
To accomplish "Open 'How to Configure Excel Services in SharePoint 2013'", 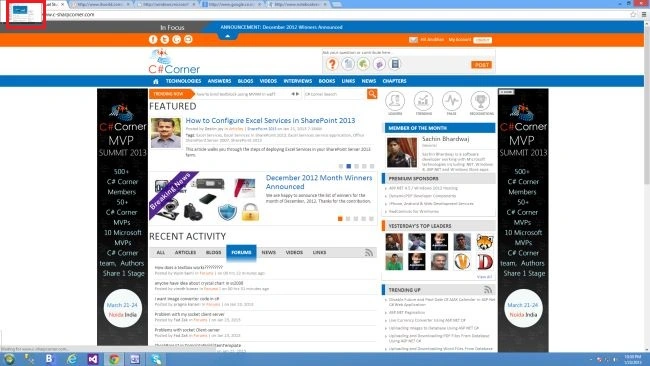I will [x=270, y=121].
